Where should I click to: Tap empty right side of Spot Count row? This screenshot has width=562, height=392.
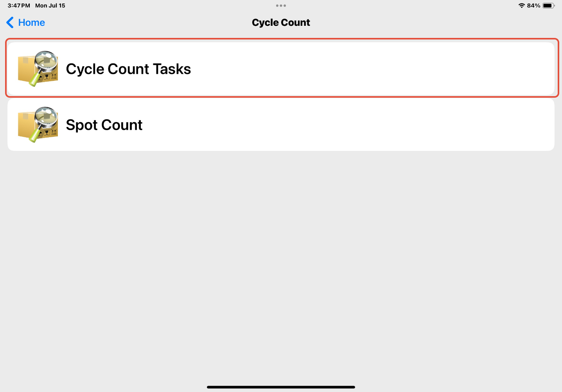[x=391, y=125]
